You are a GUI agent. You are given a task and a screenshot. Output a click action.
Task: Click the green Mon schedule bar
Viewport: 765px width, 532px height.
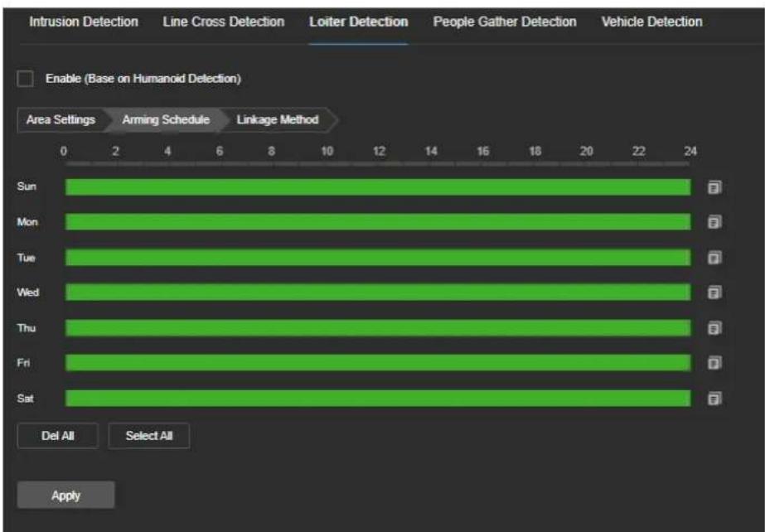(378, 222)
